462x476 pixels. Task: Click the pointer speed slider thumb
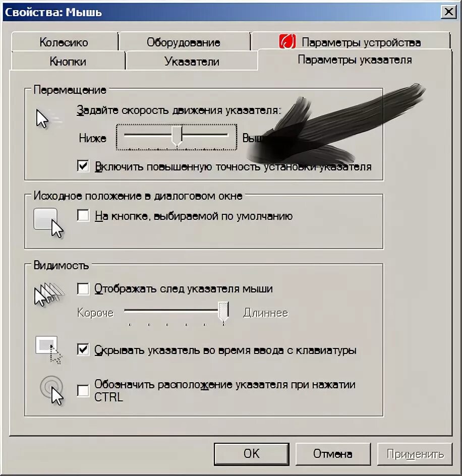177,136
